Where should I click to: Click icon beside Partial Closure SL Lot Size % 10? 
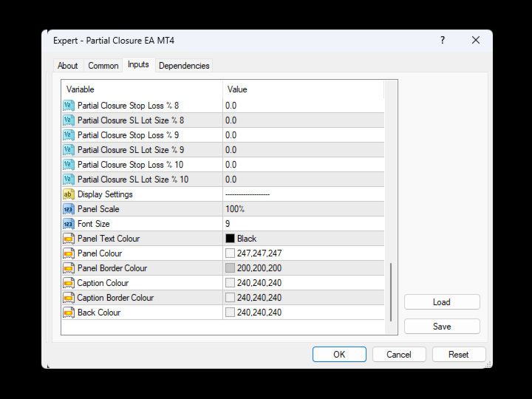coord(69,179)
